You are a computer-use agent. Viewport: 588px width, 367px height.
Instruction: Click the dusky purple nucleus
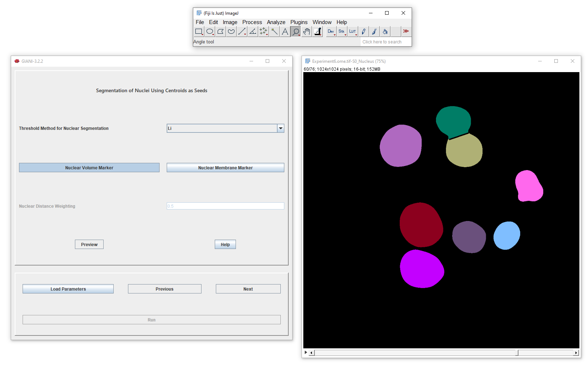point(469,237)
